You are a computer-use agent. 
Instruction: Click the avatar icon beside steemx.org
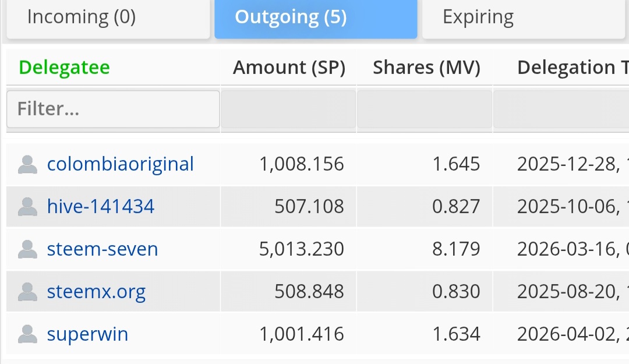[27, 292]
